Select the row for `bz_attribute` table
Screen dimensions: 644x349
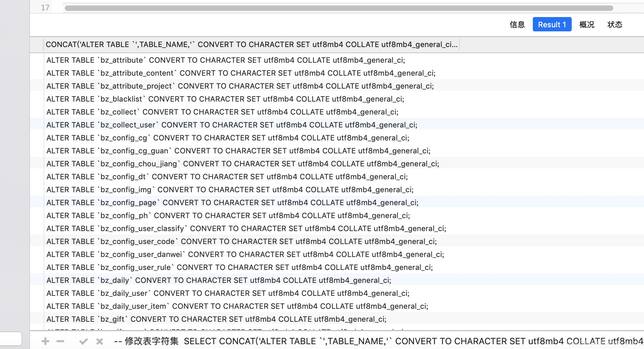pos(337,60)
